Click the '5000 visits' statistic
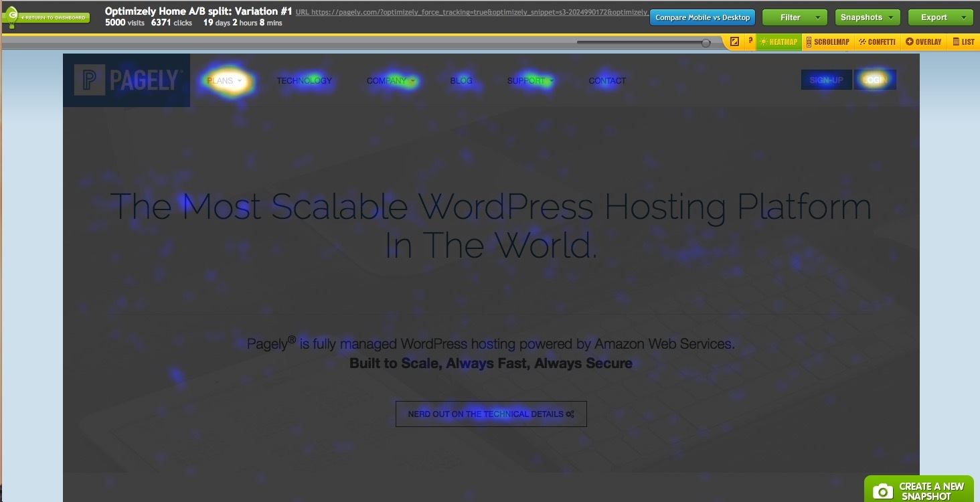Viewport: 980px width, 502px height. click(x=125, y=23)
